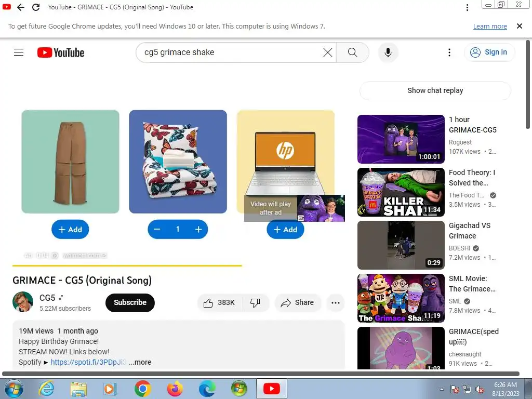This screenshot has height=399, width=532.
Task: Open the Roguest channel name
Action: [460, 142]
